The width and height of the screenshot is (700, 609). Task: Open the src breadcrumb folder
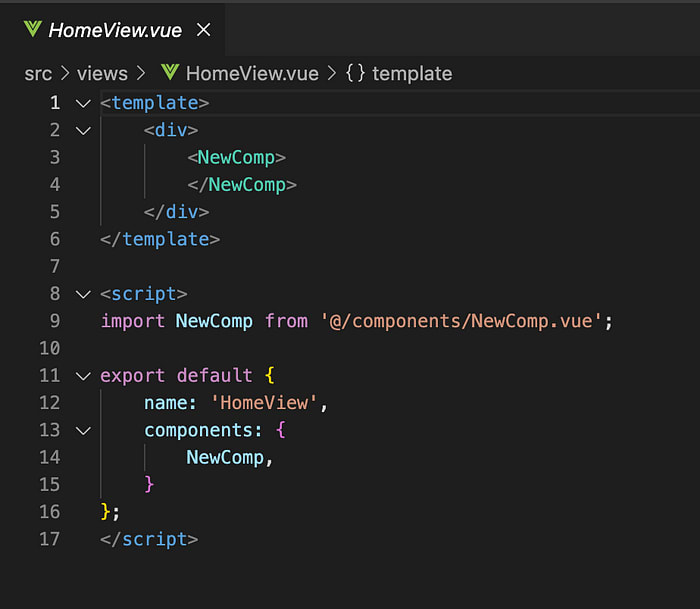(38, 73)
